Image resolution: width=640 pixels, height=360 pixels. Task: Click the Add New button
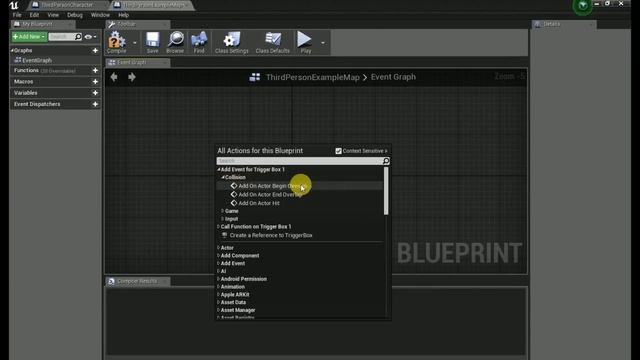tap(29, 37)
